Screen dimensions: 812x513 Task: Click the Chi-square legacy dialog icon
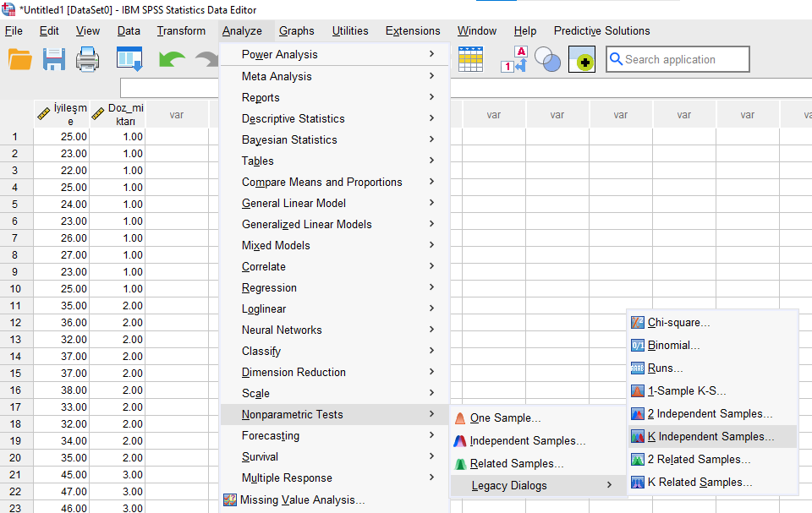(x=638, y=323)
